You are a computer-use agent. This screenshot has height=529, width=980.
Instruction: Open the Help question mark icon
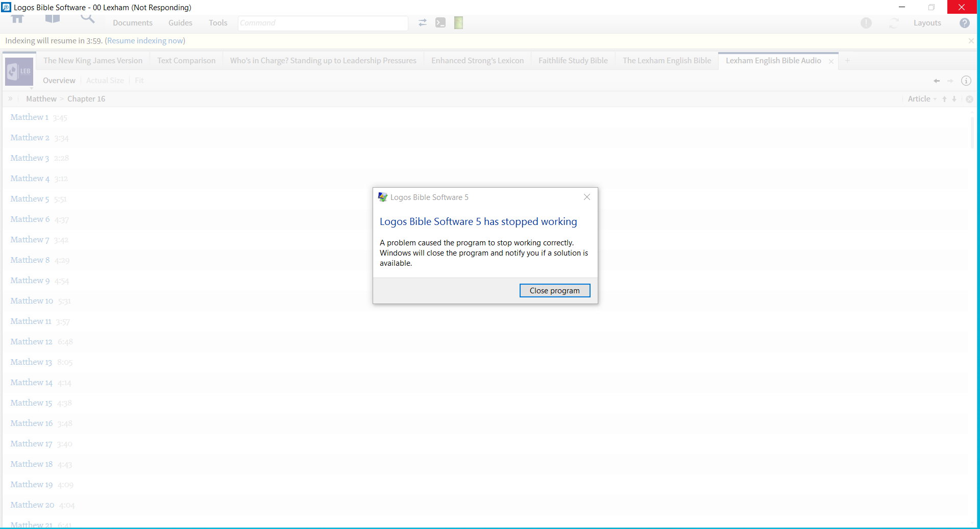pyautogui.click(x=965, y=23)
